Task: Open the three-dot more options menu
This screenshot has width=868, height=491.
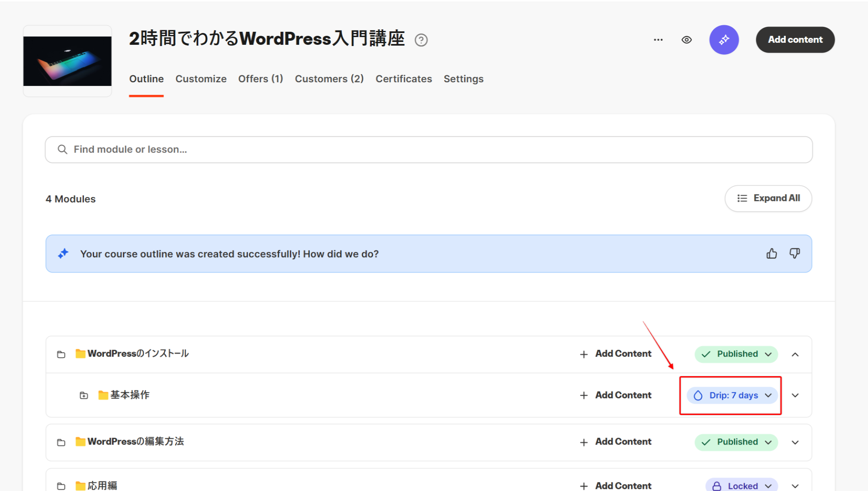Action: 658,40
